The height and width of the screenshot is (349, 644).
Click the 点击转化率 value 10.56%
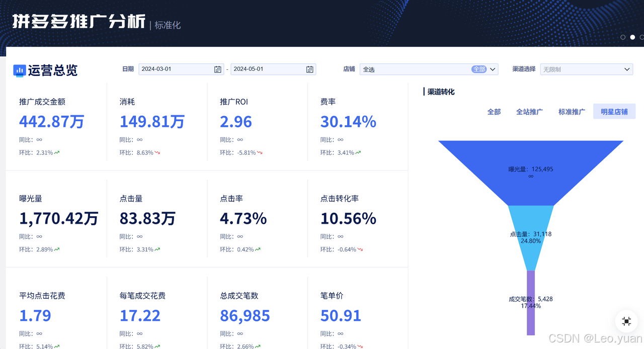(348, 219)
